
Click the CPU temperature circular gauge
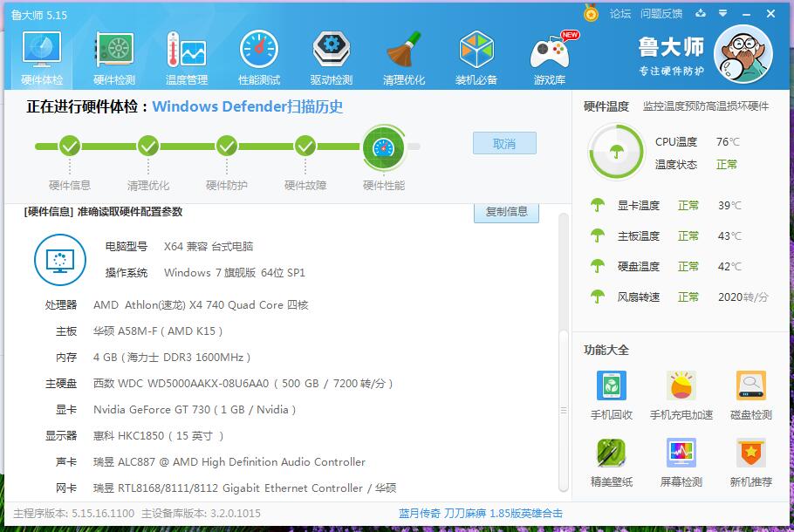coord(616,152)
